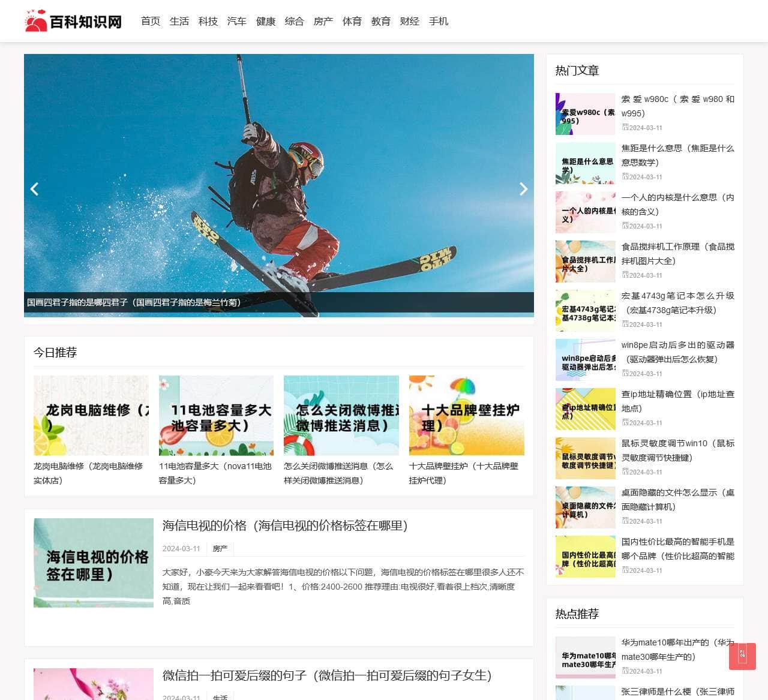
Task: Click the 房产 category tag on the article
Action: (220, 548)
